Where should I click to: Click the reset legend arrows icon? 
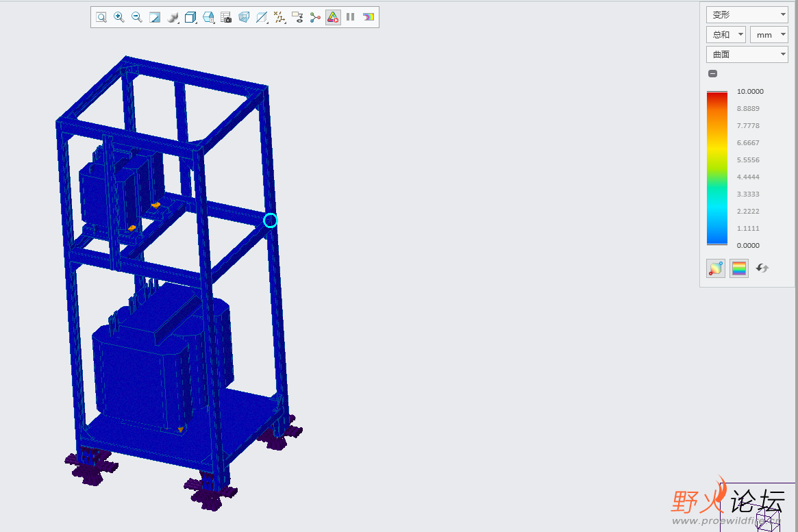(762, 268)
